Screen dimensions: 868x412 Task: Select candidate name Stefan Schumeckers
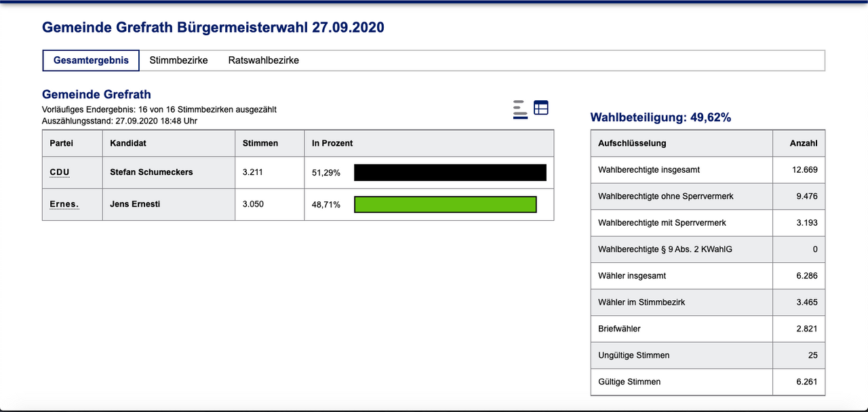[151, 172]
